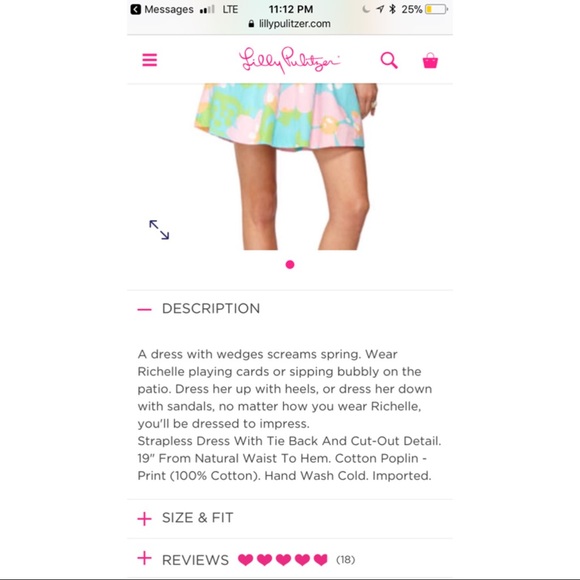Expand the Size & Fit plus icon
The width and height of the screenshot is (580, 580).
coord(144,519)
